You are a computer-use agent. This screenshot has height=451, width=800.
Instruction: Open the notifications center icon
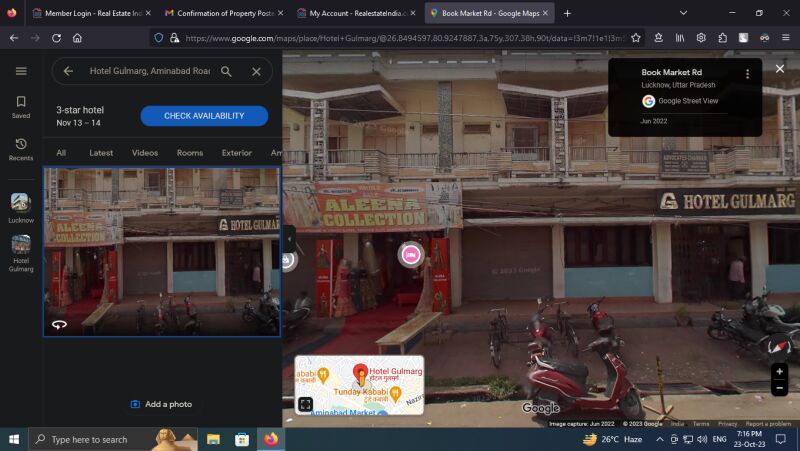coord(781,439)
